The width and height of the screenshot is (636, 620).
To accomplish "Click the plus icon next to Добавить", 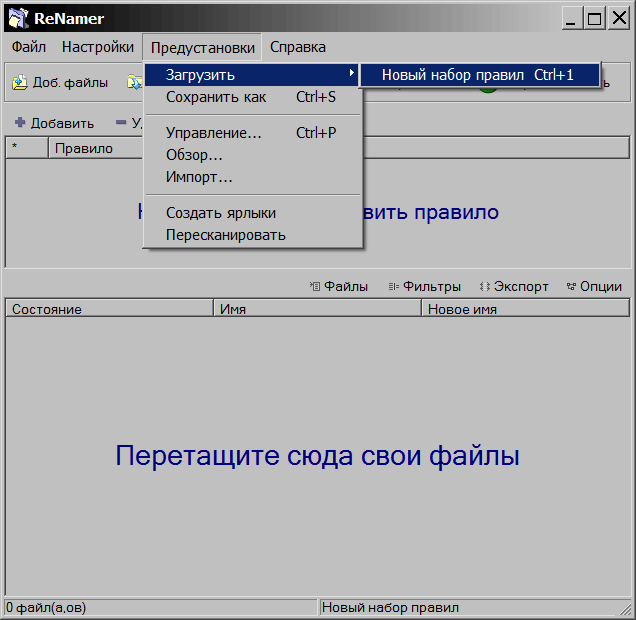I will pyautogui.click(x=19, y=123).
